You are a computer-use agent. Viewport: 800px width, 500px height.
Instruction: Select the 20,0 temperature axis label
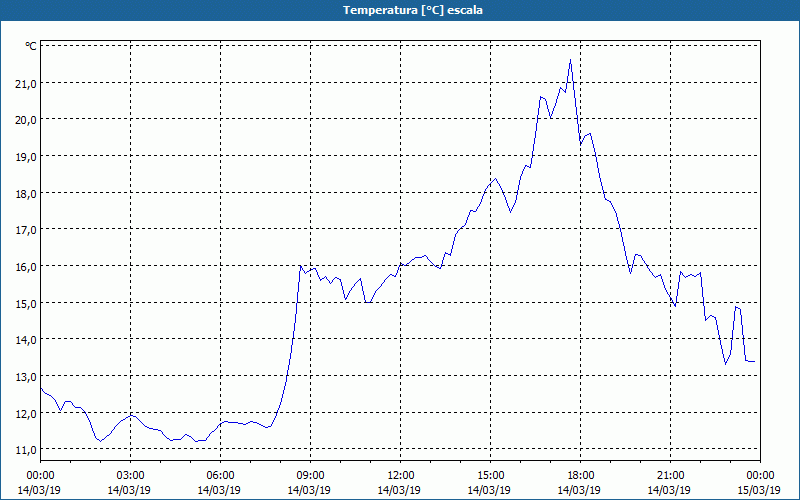(27, 120)
